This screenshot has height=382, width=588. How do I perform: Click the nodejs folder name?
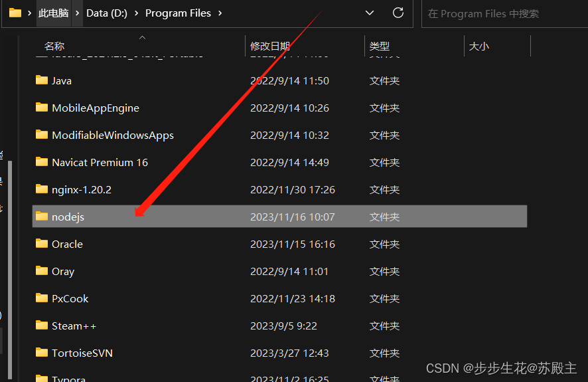point(68,217)
